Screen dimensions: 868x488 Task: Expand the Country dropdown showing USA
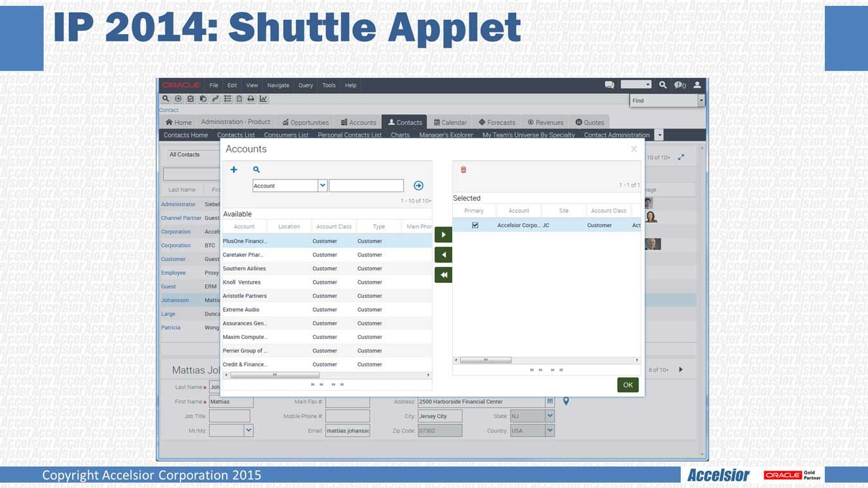550,431
